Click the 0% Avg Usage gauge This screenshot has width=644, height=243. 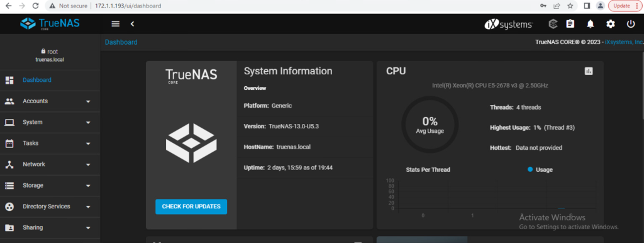(x=430, y=125)
